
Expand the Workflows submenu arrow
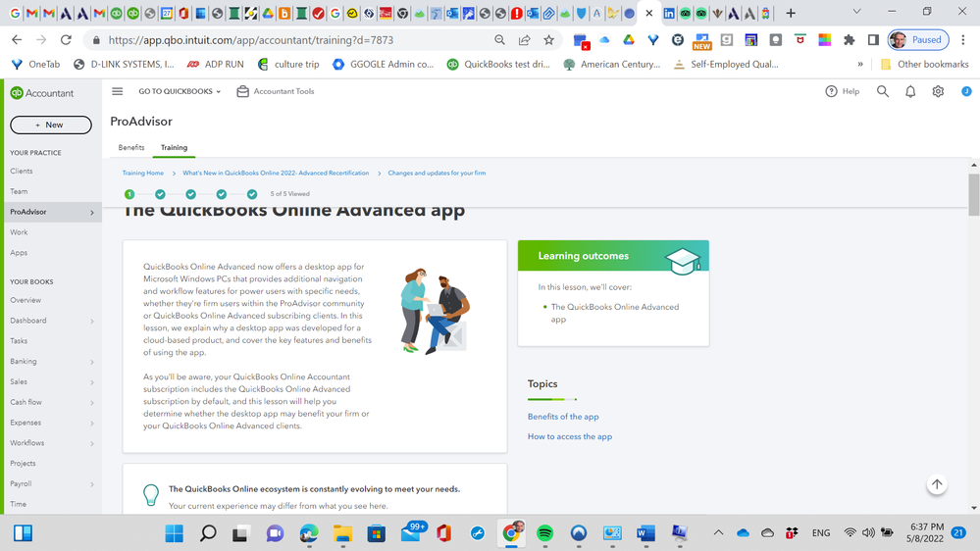[x=92, y=443]
